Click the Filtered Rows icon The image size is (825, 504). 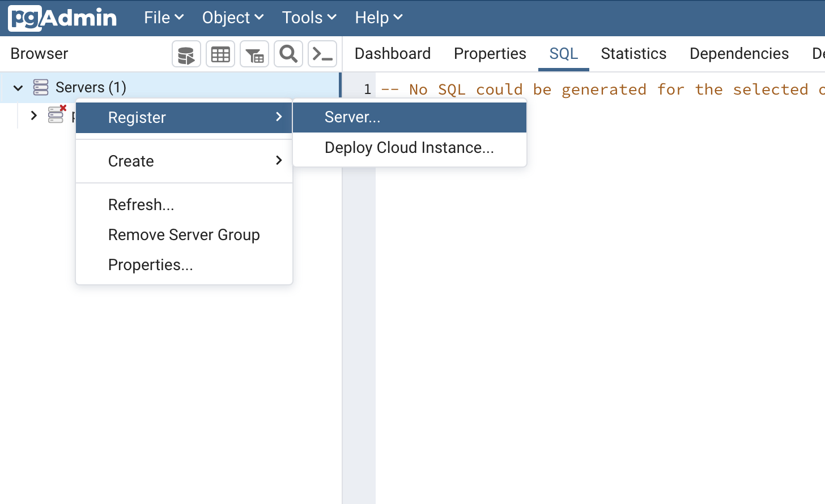[x=254, y=54]
